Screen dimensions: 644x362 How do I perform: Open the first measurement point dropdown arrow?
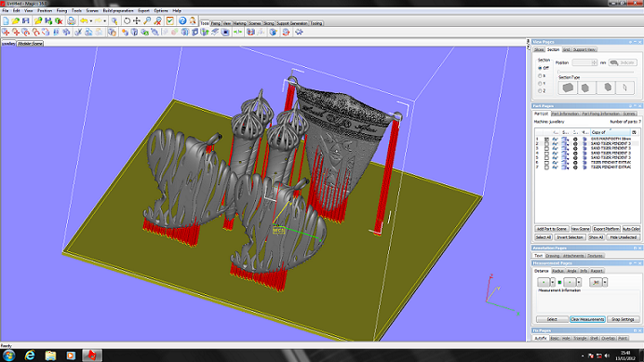[553, 282]
